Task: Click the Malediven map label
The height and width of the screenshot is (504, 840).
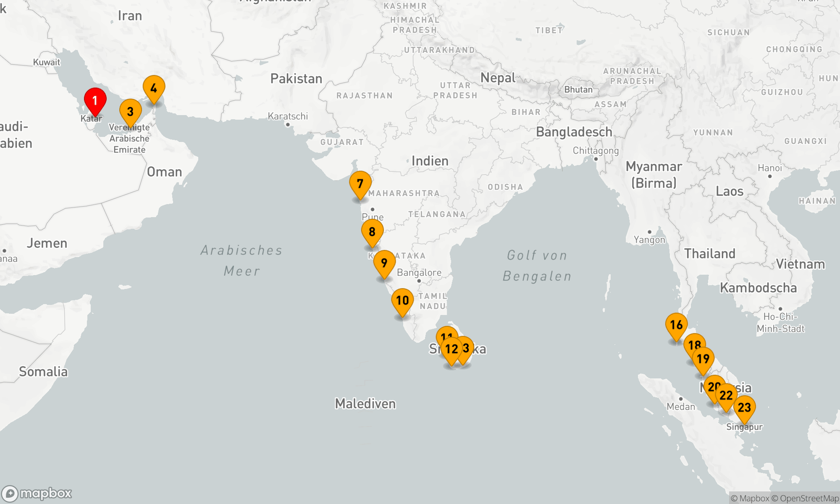Action: click(x=365, y=404)
